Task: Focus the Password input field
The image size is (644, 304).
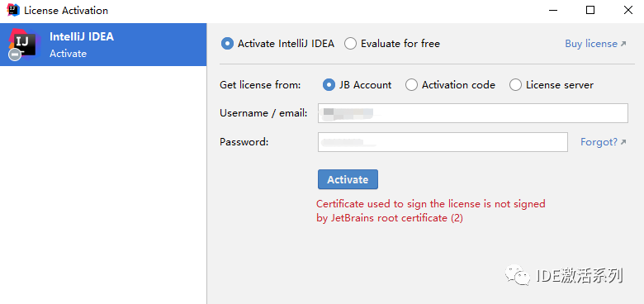Action: point(443,142)
